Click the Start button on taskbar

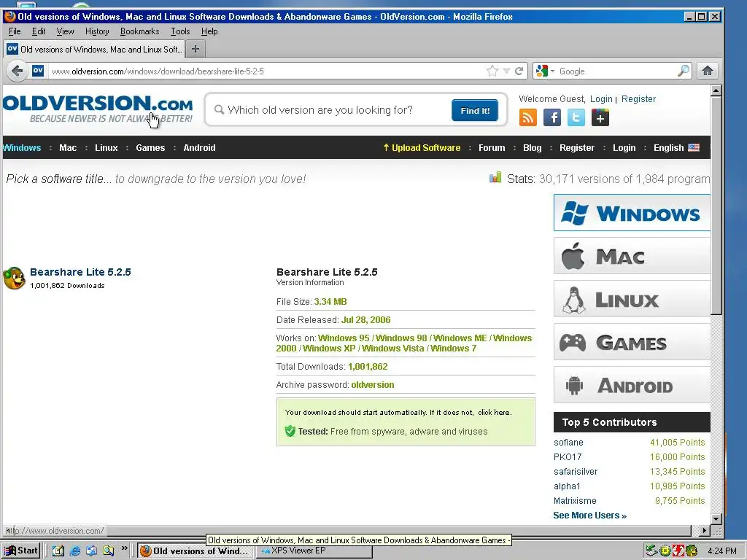coord(20,551)
